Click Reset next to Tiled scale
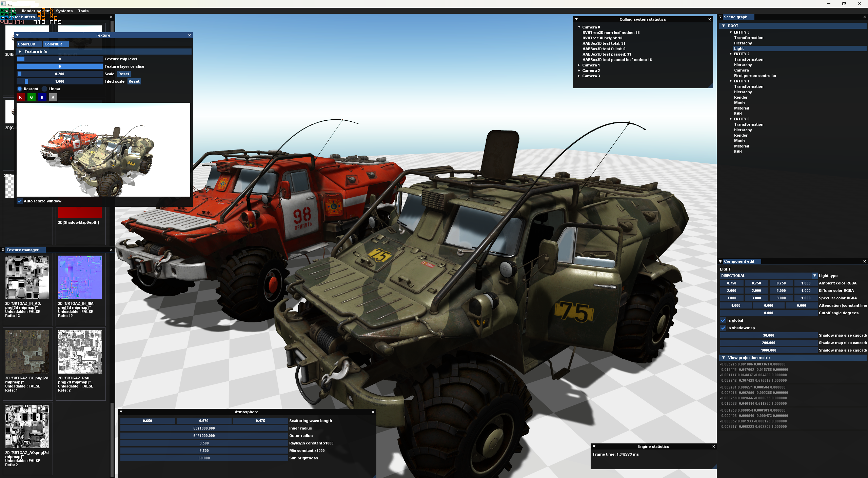This screenshot has height=478, width=868. [134, 81]
